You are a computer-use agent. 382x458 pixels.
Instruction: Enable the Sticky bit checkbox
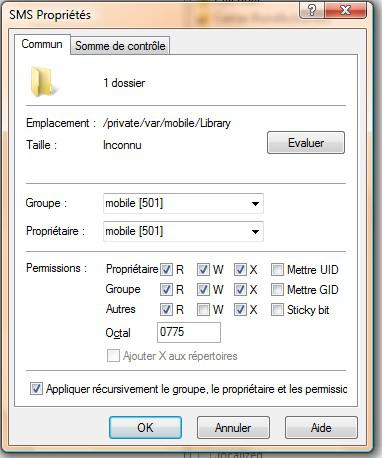(277, 310)
